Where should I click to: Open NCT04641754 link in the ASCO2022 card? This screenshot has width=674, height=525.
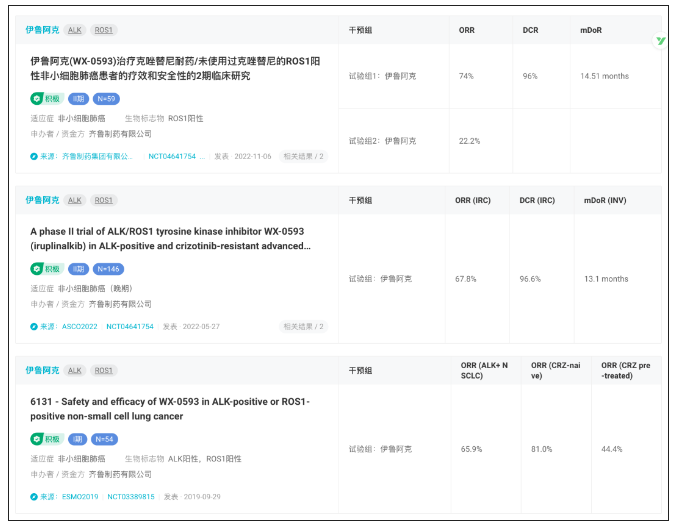(130, 326)
